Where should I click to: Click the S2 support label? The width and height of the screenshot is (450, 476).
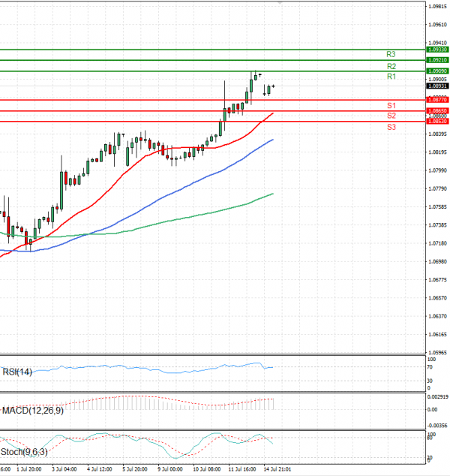pos(391,116)
